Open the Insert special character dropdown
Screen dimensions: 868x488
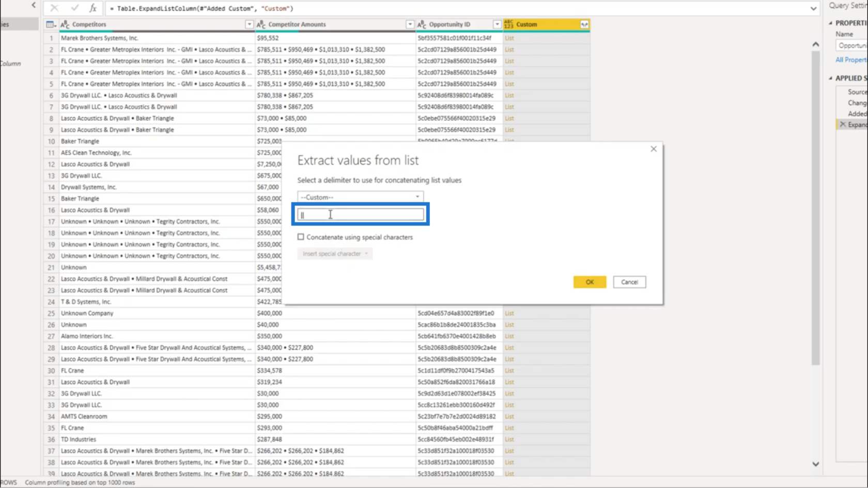point(335,254)
